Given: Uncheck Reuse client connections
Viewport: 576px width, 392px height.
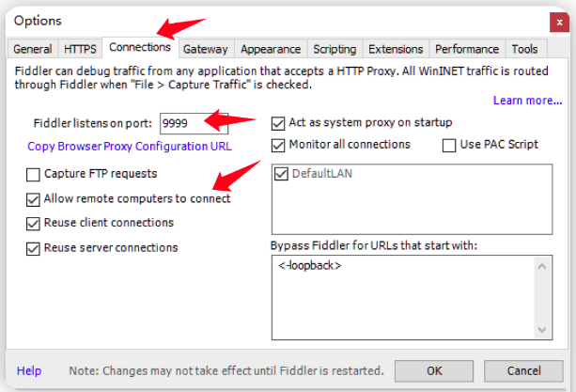Looking at the screenshot, I should point(33,224).
